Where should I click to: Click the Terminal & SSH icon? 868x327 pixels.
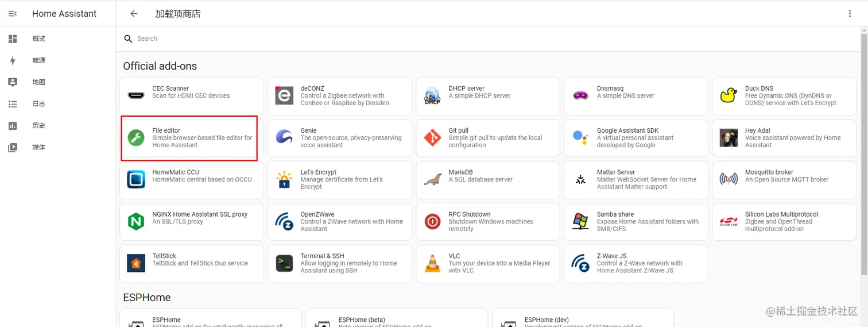point(284,263)
